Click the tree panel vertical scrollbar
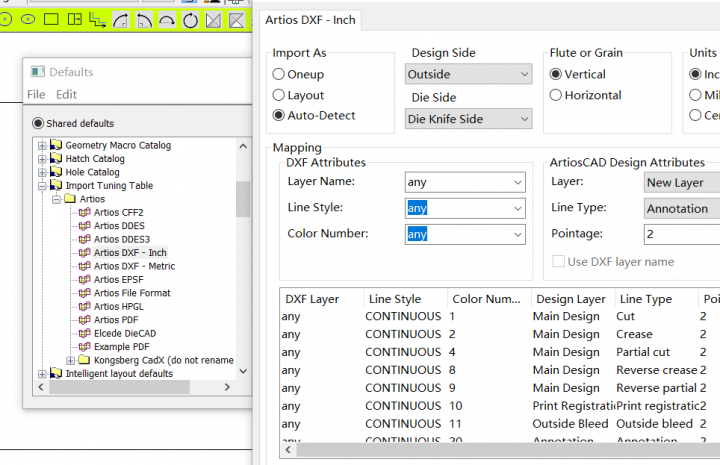 coord(243,200)
